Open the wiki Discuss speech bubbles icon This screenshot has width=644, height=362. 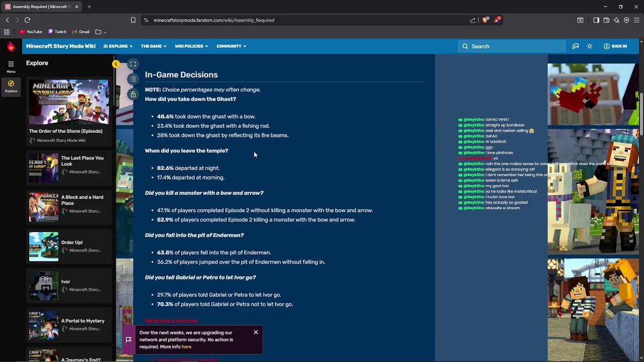coord(576,46)
